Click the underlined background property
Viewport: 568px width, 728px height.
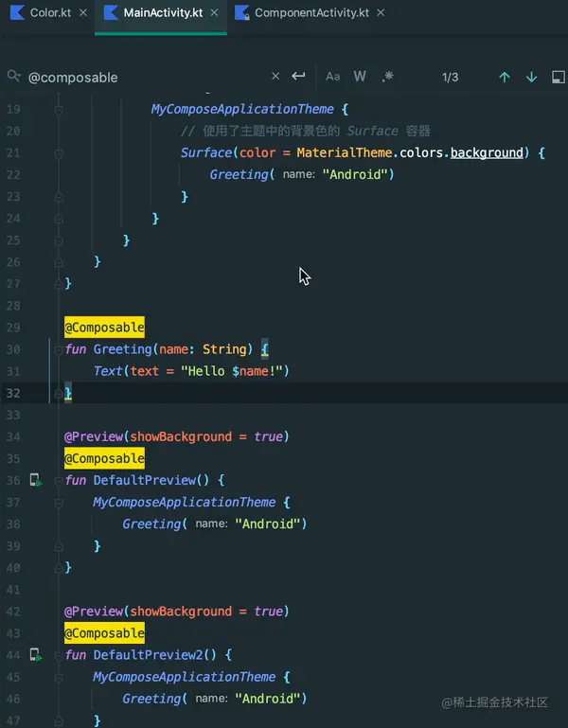[487, 152]
